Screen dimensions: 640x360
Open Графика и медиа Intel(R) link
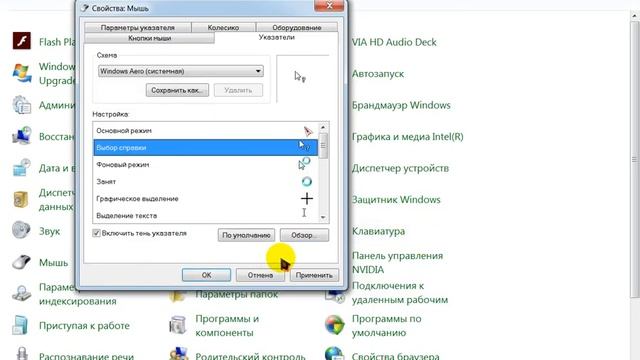407,137
